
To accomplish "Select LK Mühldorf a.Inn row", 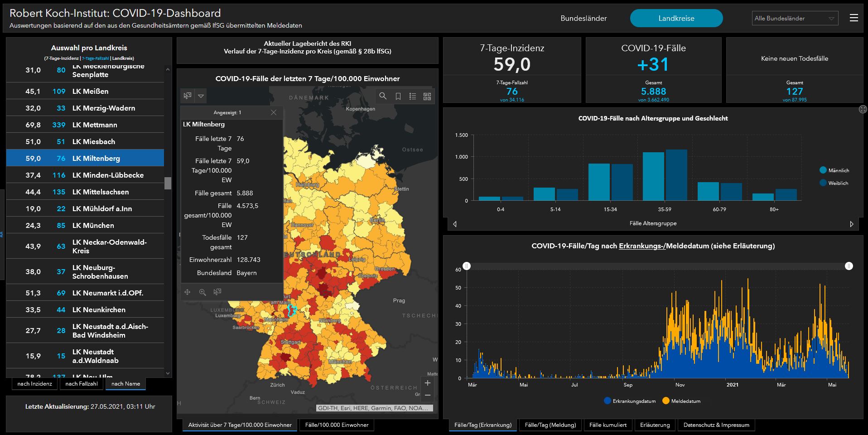I will click(x=85, y=208).
